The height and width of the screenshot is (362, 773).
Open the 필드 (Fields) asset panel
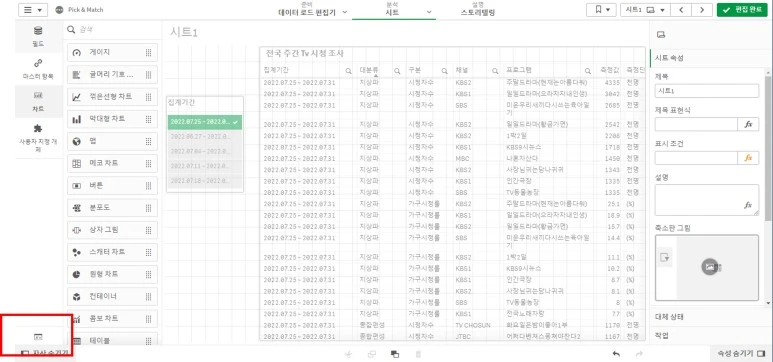38,36
